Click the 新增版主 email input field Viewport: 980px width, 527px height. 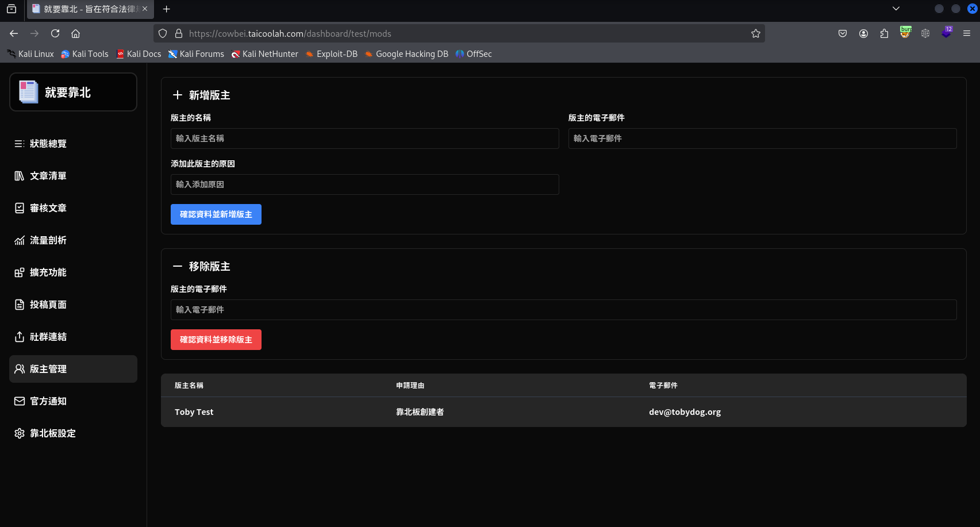[762, 139]
